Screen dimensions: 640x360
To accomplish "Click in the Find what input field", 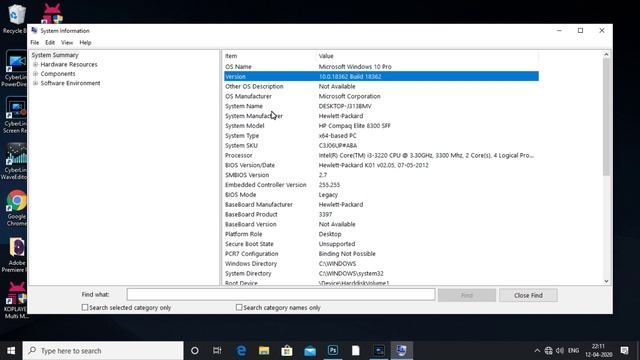I will [281, 295].
